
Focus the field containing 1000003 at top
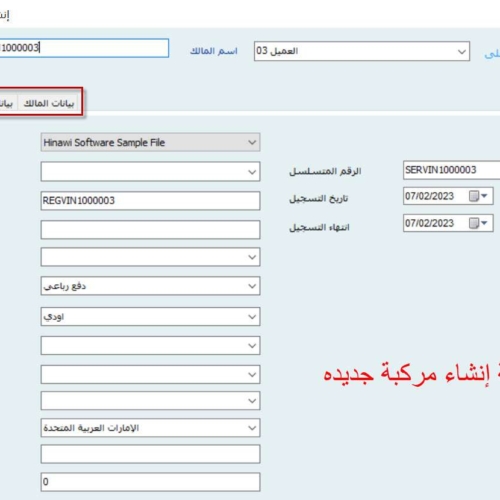(x=84, y=48)
